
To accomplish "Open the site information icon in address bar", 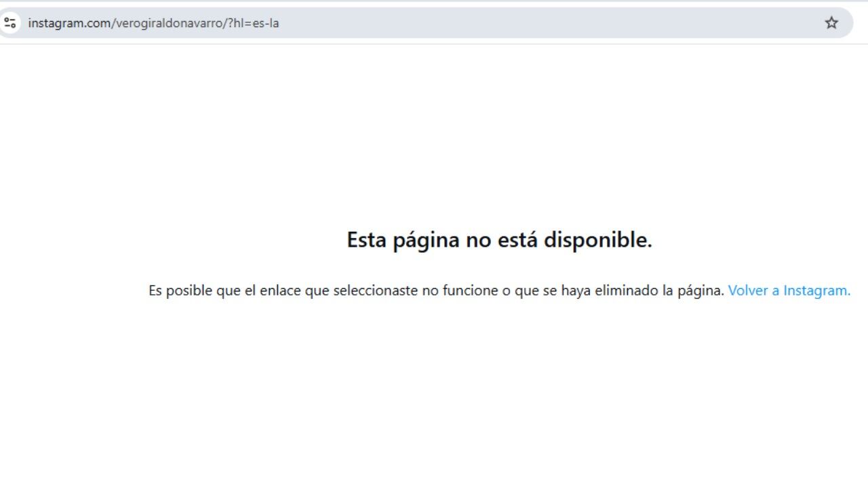I will click(10, 23).
